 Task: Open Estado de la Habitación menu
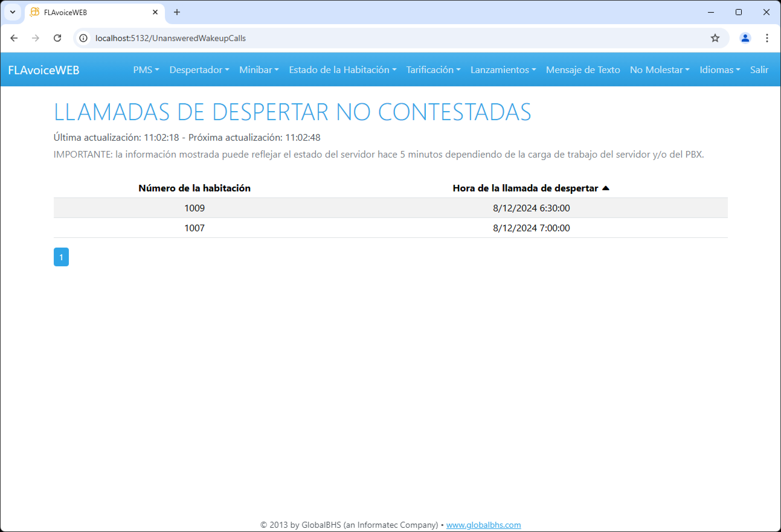point(342,70)
